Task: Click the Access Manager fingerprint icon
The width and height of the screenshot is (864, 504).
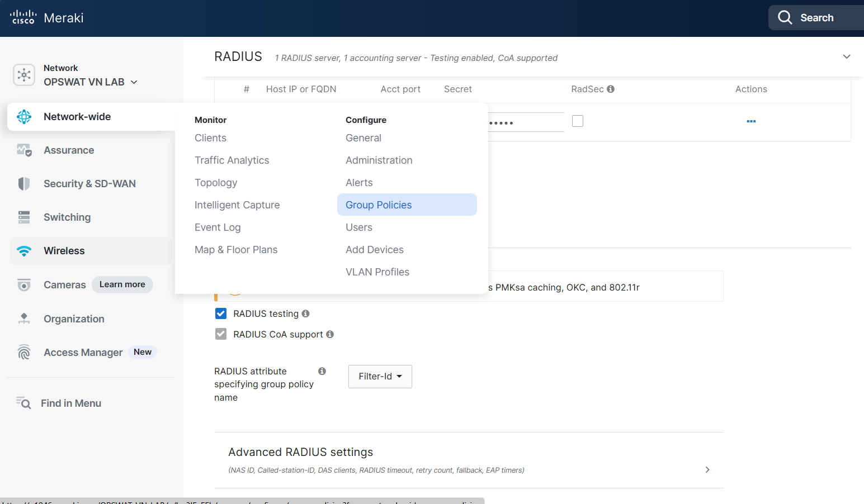Action: [x=24, y=352]
